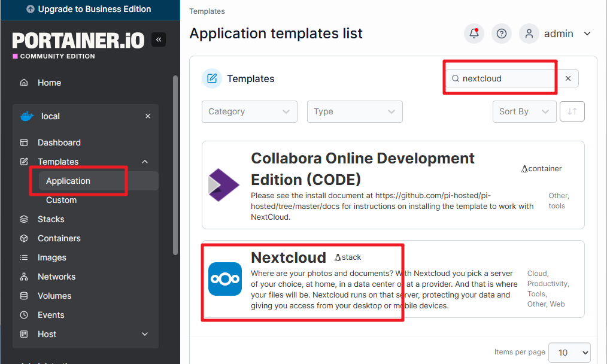Expand admin account dropdown chevron

(587, 34)
